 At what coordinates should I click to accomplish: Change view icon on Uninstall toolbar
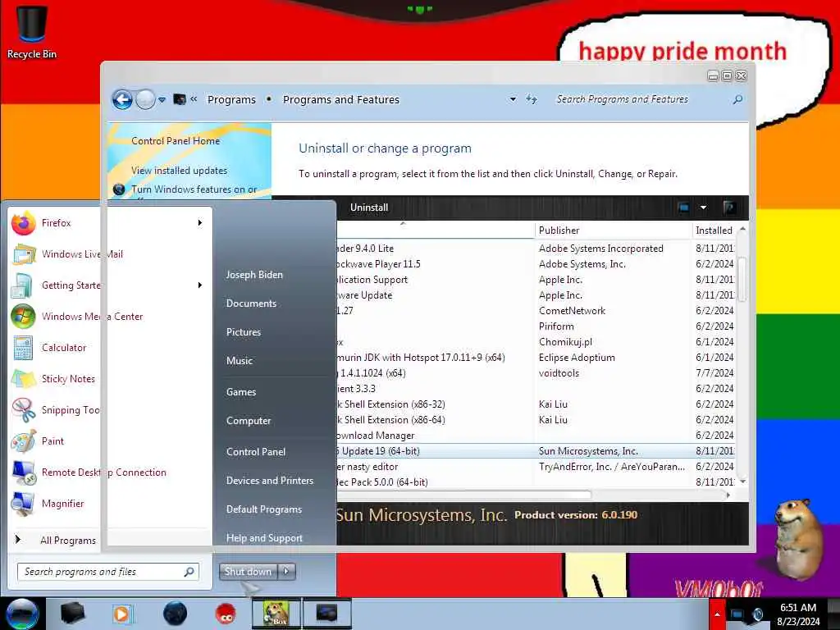coord(683,208)
